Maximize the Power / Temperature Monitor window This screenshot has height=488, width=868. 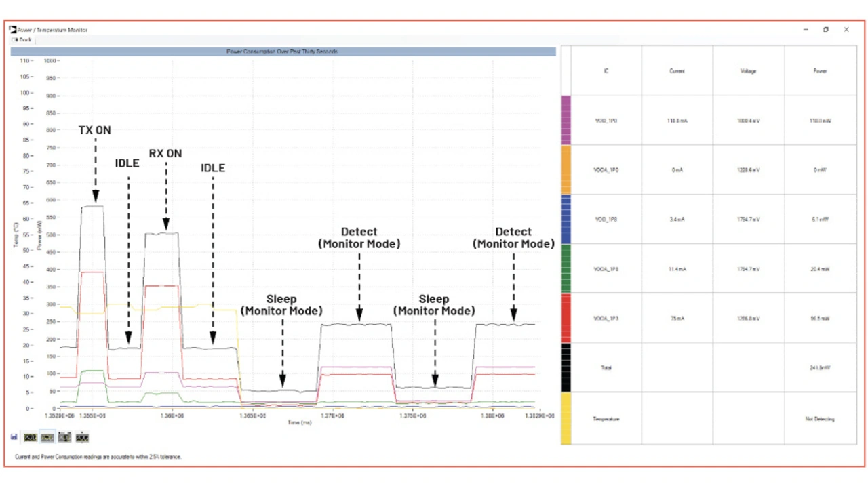tap(825, 30)
